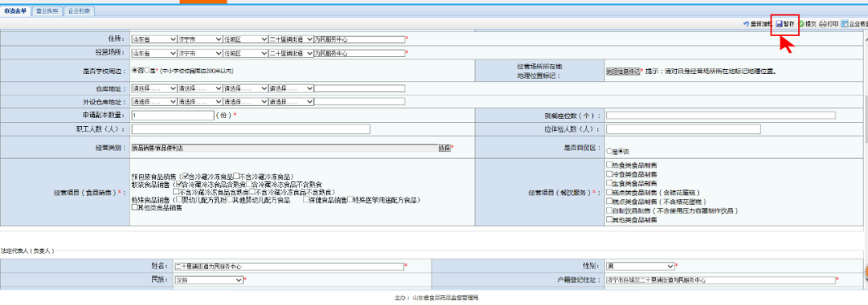Toggle the 含冷藏冷冻食品含熟食 checkbox
Viewport: 868px width, 305px height.
pos(178,184)
